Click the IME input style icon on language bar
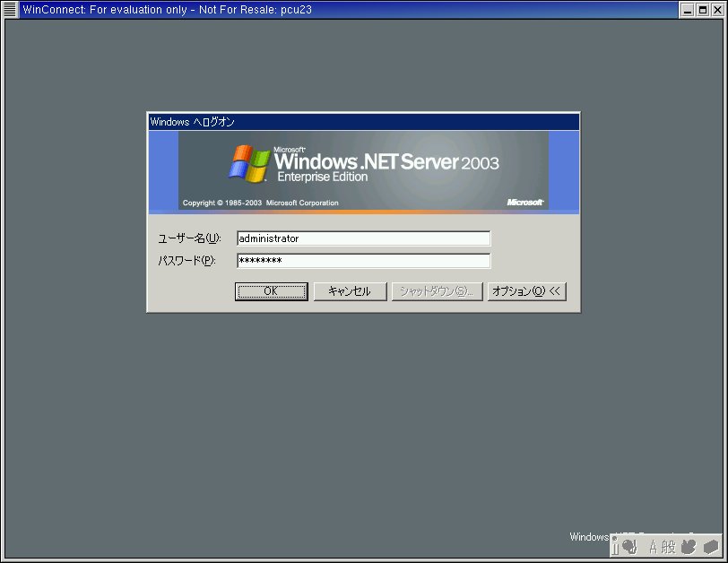The image size is (728, 563). (629, 547)
